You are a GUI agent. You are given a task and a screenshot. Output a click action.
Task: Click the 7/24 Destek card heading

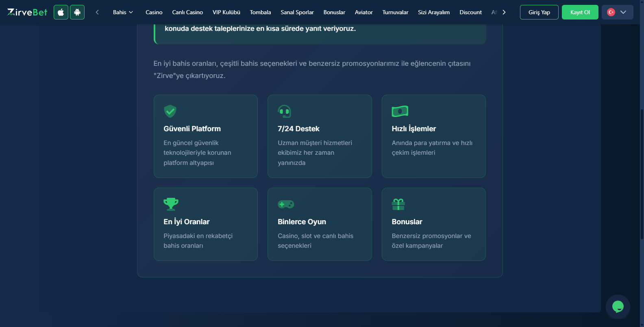(x=298, y=129)
